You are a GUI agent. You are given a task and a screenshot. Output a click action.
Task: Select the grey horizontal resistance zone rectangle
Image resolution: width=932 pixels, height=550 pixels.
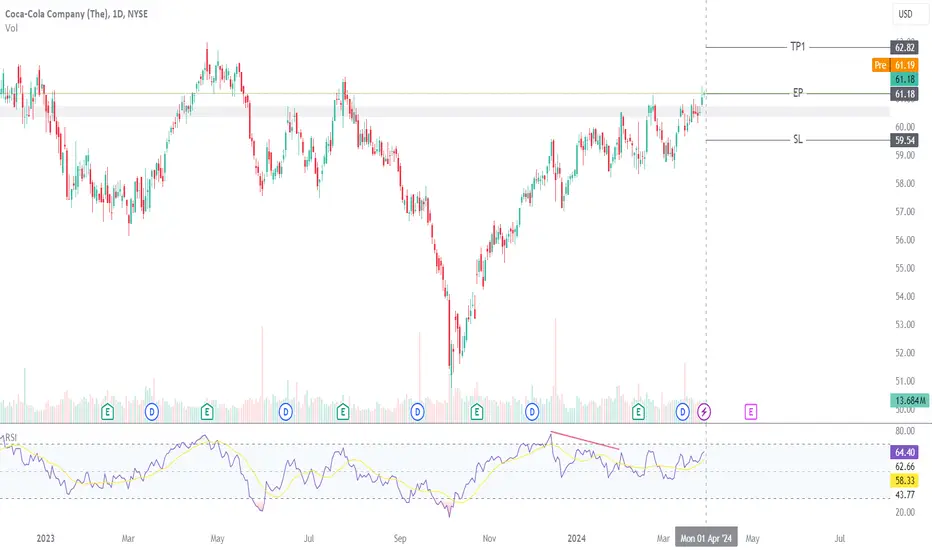tap(445, 111)
